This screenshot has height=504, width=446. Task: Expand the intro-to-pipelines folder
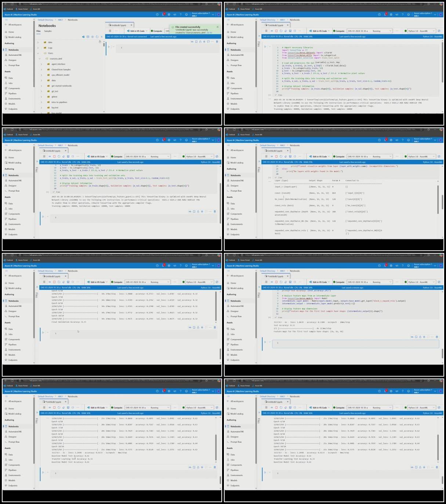41,102
